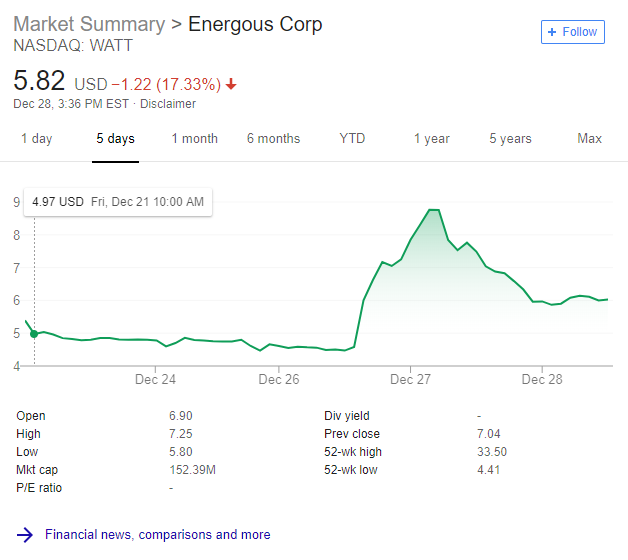The width and height of the screenshot is (628, 560).
Task: Open the Disclaimer link
Action: 168,104
